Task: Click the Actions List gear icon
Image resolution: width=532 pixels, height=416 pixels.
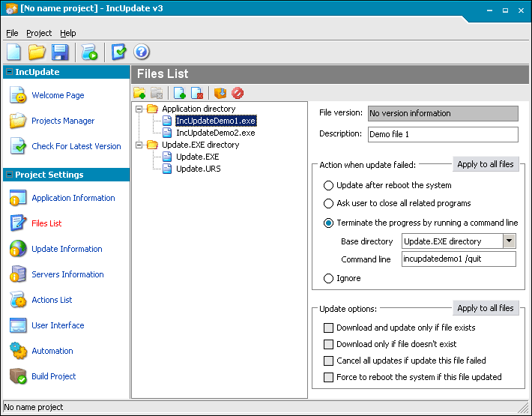Action: tap(18, 300)
